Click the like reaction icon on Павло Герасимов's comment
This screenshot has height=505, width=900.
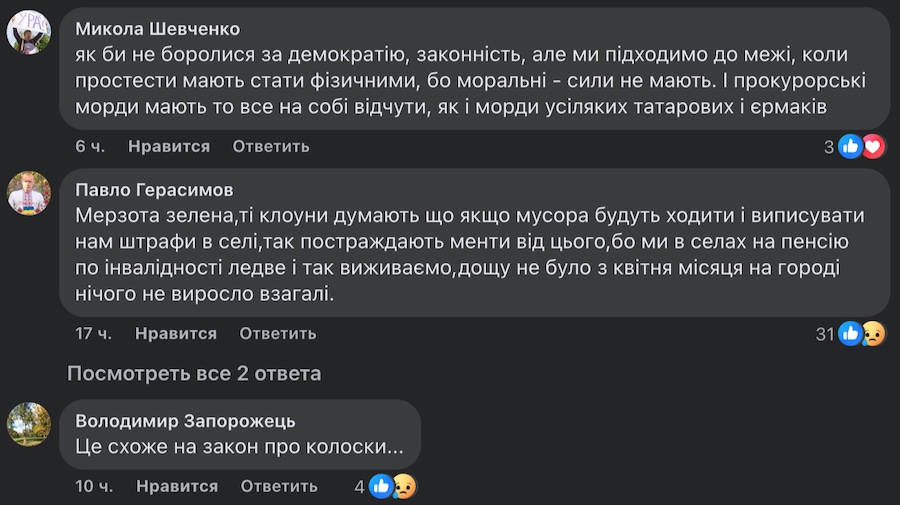pyautogui.click(x=850, y=333)
